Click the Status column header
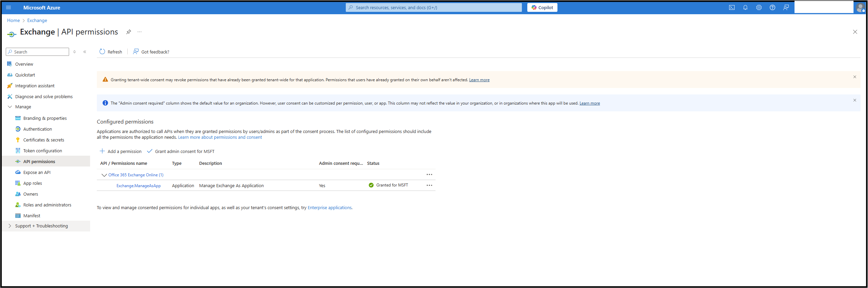 click(x=373, y=163)
